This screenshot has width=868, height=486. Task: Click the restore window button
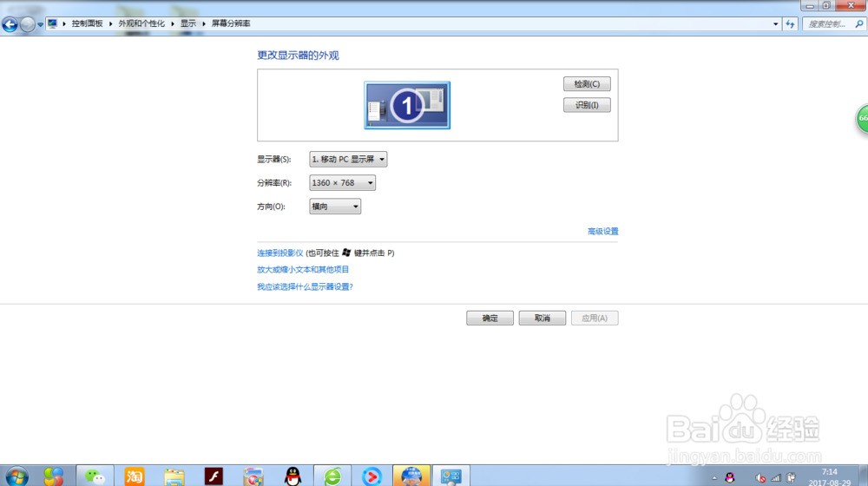coord(826,5)
